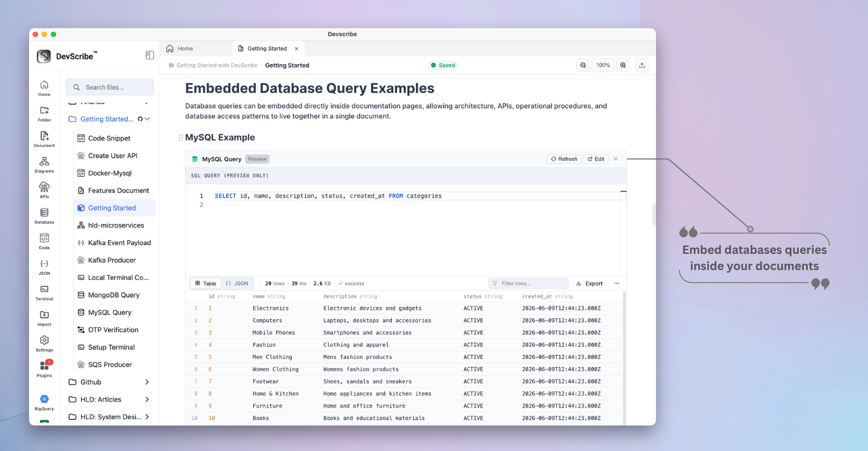The width and height of the screenshot is (868, 451).
Task: Open more options ellipsis in results toolbar
Action: tap(616, 283)
